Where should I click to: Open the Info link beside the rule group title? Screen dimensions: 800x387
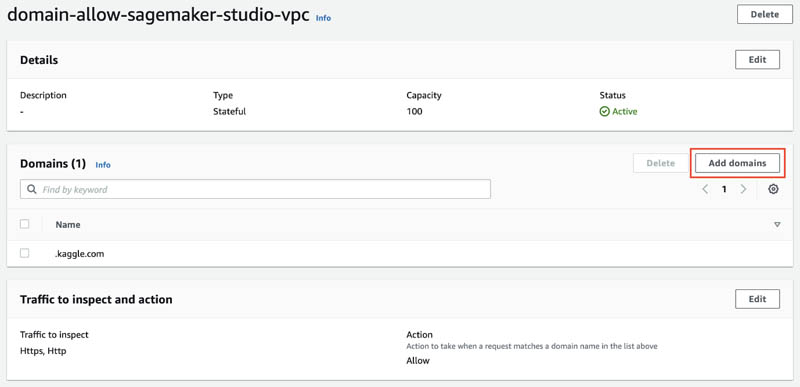tap(323, 18)
